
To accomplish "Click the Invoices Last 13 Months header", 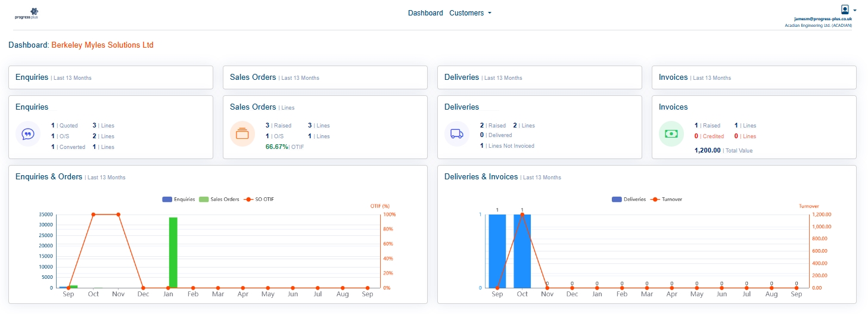I will (x=695, y=77).
